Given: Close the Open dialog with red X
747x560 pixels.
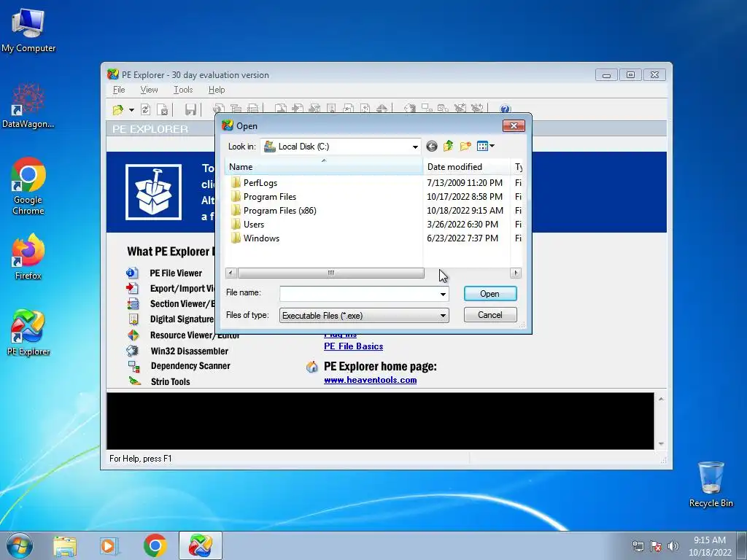Looking at the screenshot, I should point(514,125).
